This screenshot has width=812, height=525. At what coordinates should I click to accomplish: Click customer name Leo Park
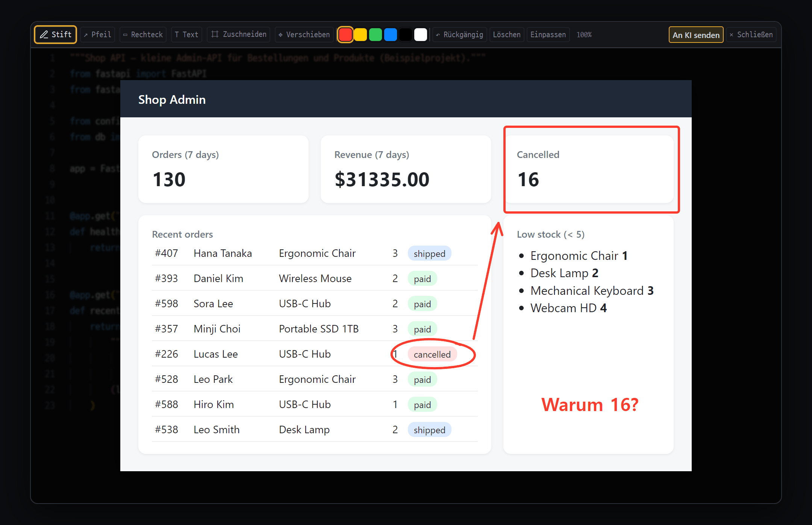click(213, 379)
